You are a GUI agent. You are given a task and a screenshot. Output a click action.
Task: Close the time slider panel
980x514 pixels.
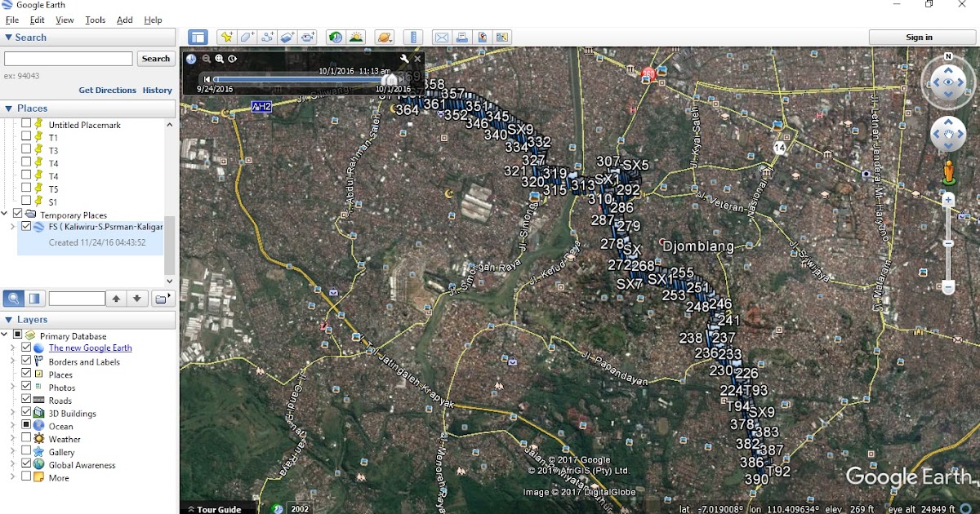418,59
